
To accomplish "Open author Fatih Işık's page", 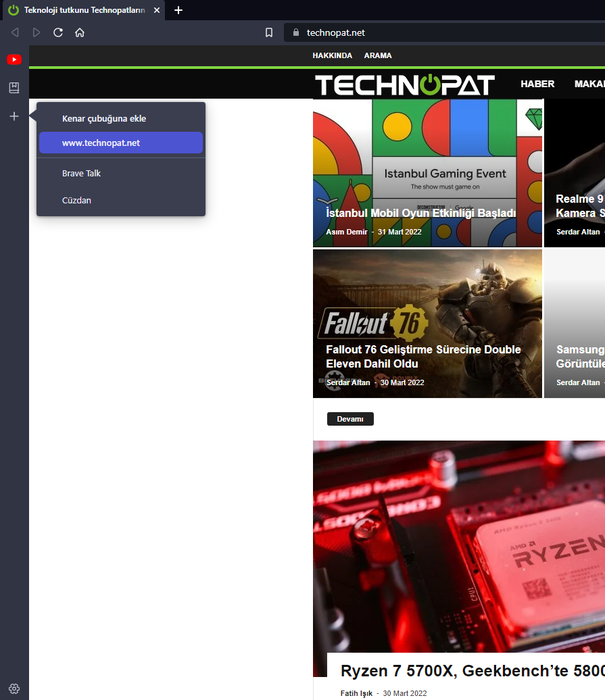I will [356, 693].
